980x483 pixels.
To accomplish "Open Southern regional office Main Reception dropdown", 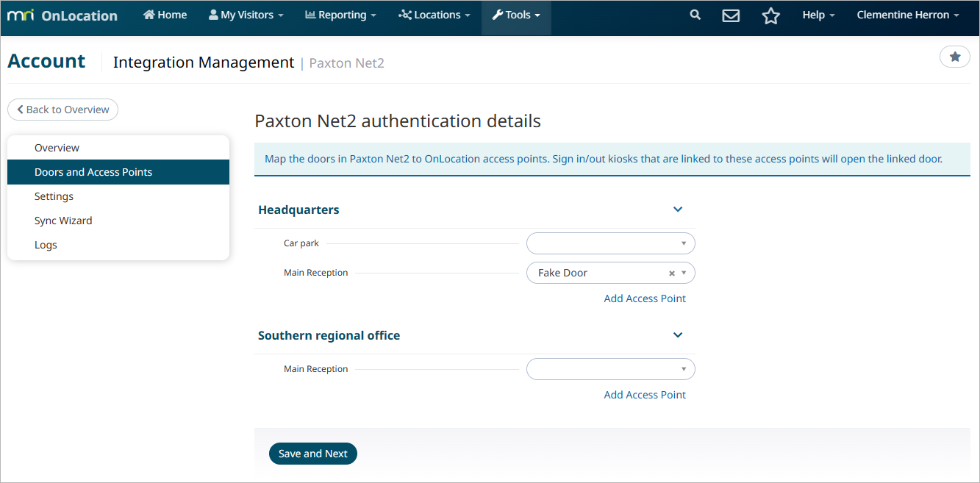I will (x=611, y=369).
